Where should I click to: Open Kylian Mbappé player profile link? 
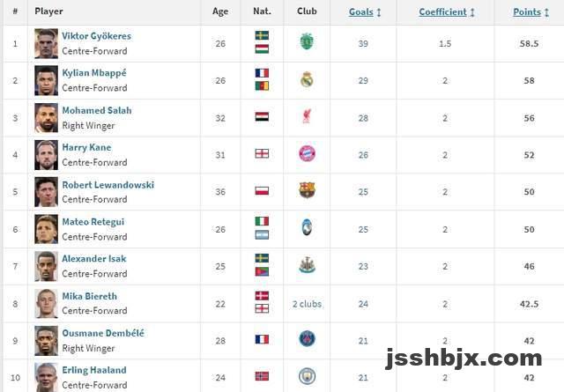(94, 73)
